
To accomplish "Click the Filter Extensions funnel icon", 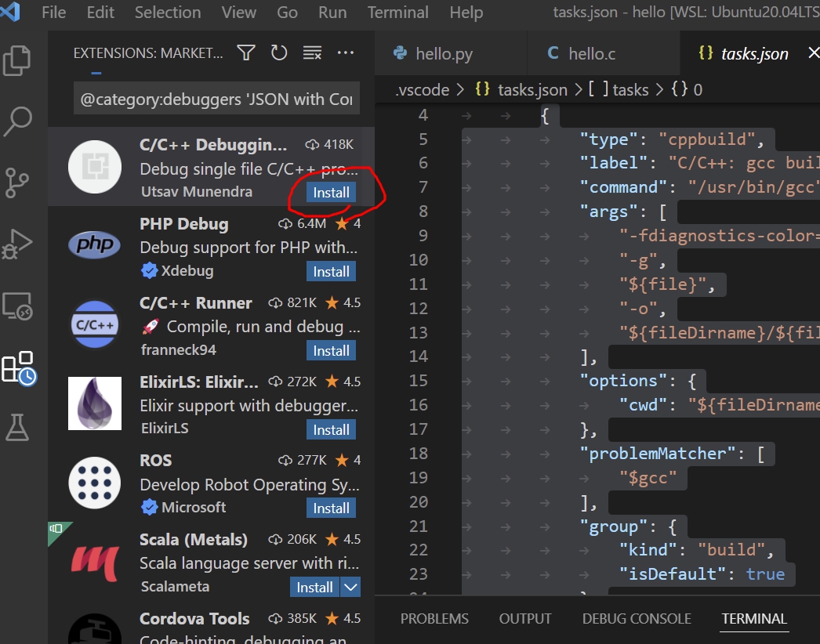I will click(246, 52).
